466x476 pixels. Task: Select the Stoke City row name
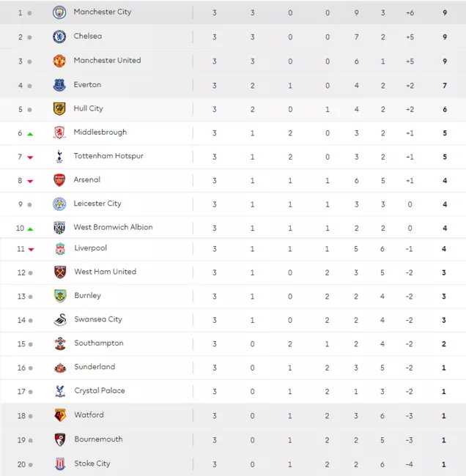[x=92, y=464]
